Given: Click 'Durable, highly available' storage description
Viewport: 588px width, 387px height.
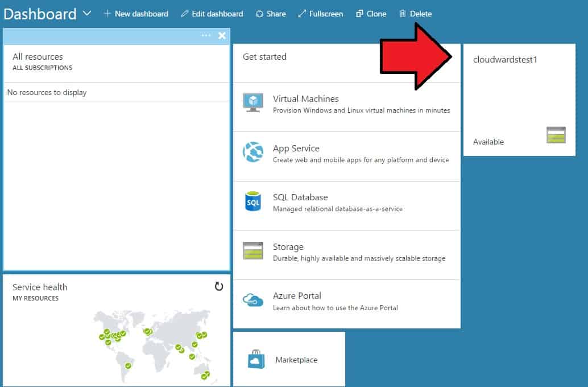Looking at the screenshot, I should (x=359, y=258).
